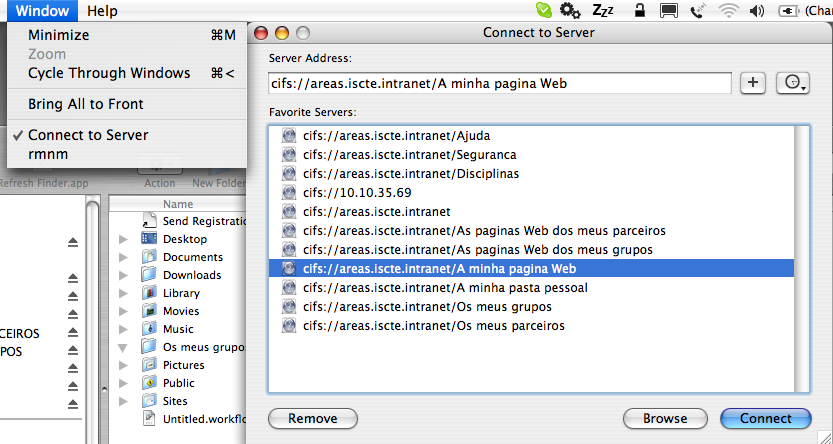Select Movies folder icon in Finder list
The width and height of the screenshot is (833, 444).
pyautogui.click(x=149, y=311)
